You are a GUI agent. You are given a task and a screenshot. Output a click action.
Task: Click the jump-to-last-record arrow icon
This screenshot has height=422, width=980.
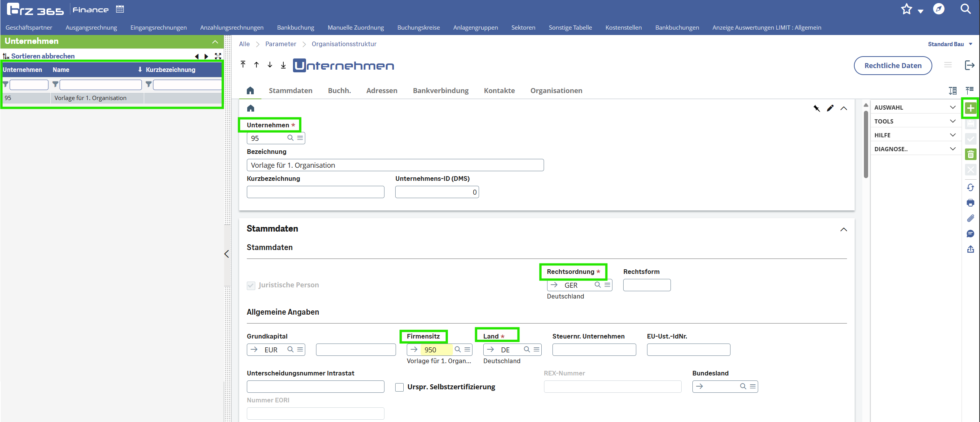pyautogui.click(x=283, y=65)
